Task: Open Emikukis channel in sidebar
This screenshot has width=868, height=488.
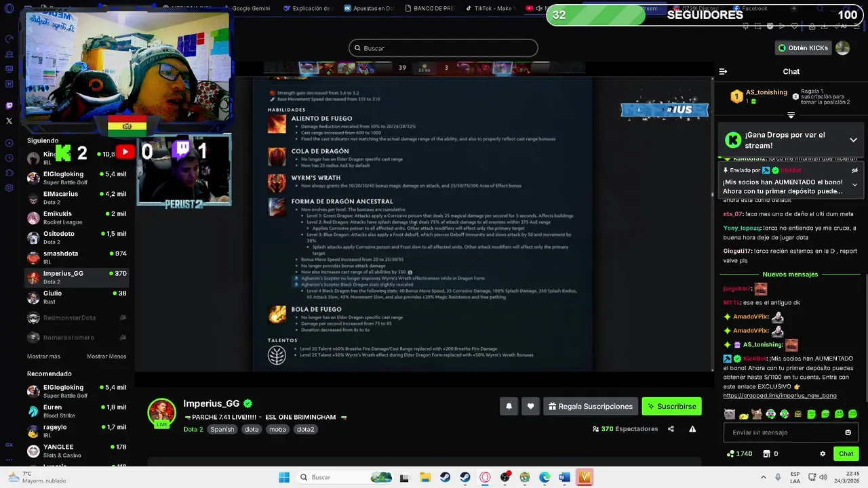Action: tap(77, 218)
